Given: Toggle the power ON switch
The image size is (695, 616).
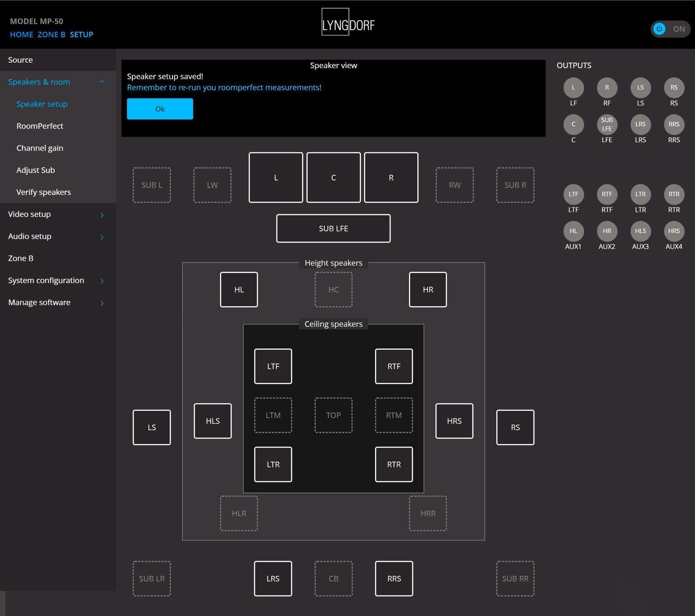Looking at the screenshot, I should tap(670, 29).
